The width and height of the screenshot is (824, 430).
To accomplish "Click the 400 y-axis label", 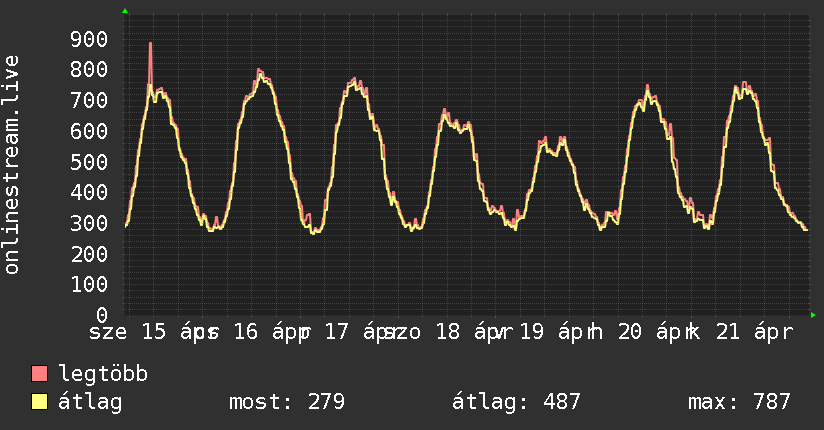I will coord(89,192).
